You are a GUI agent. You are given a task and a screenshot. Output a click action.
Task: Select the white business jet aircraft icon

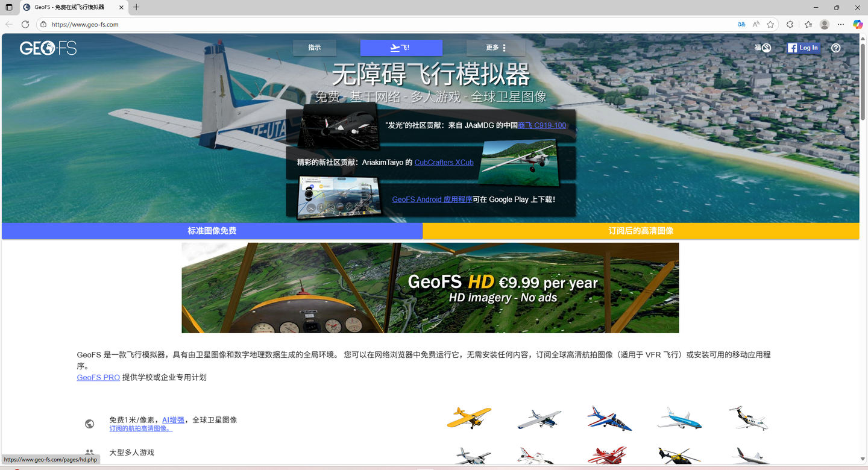(749, 418)
